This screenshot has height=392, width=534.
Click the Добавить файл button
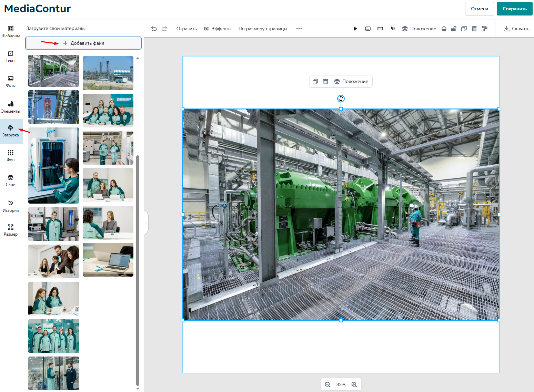(83, 43)
